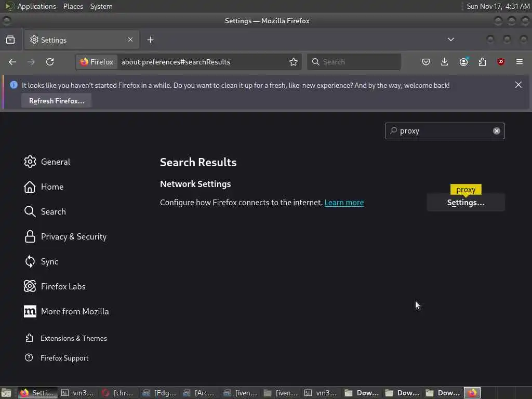Open the Firefox Labs category

55,287
